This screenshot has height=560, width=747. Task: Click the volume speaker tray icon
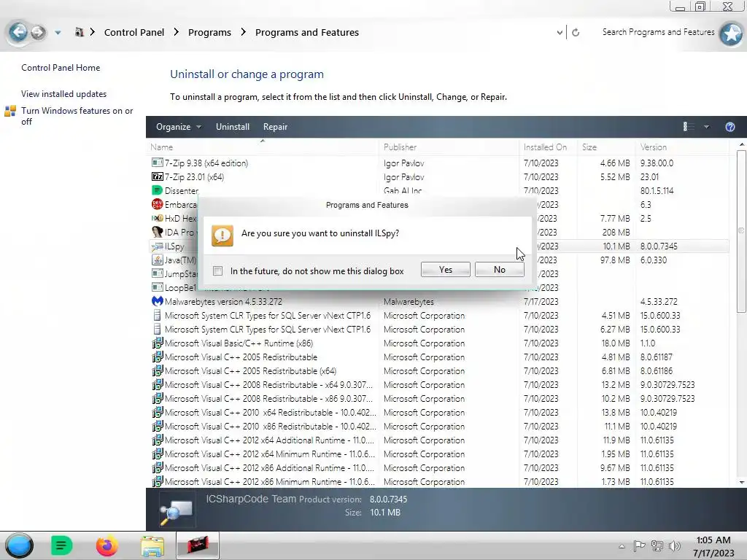click(x=674, y=546)
